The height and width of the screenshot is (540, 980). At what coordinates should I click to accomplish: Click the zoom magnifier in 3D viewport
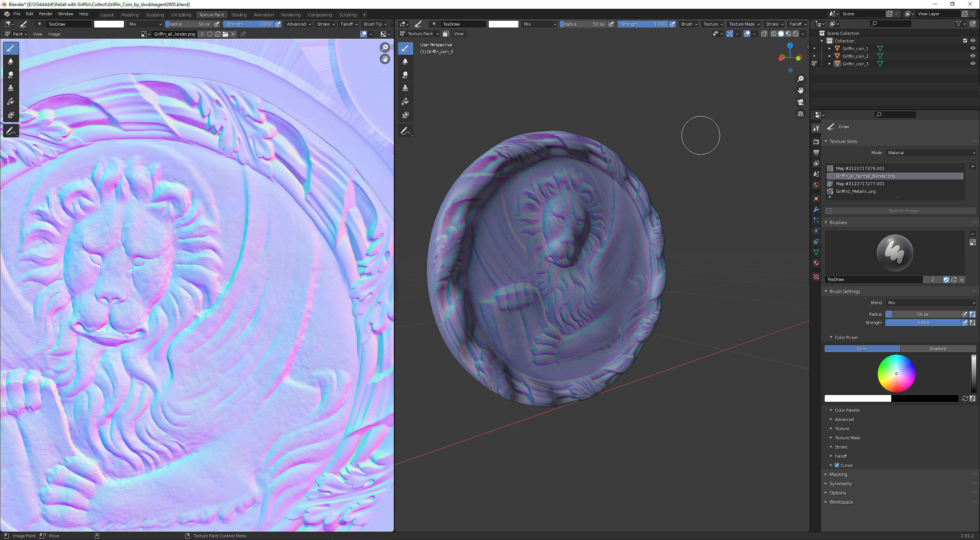(800, 79)
